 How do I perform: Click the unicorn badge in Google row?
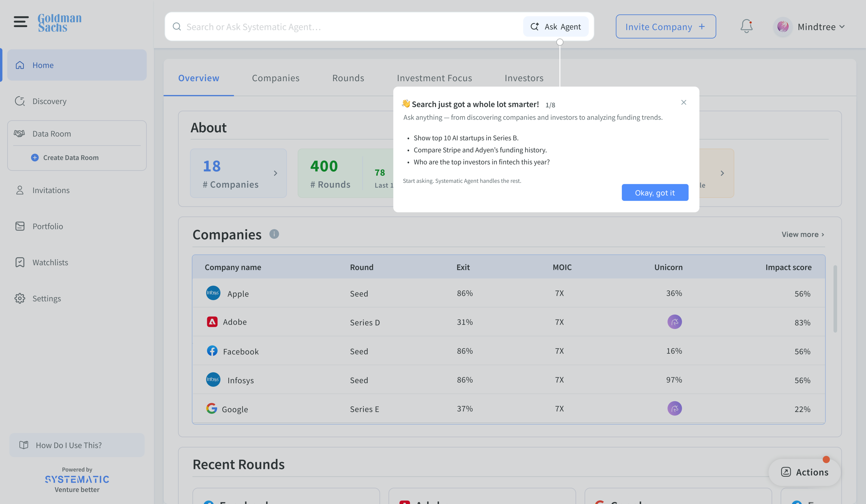pyautogui.click(x=675, y=408)
